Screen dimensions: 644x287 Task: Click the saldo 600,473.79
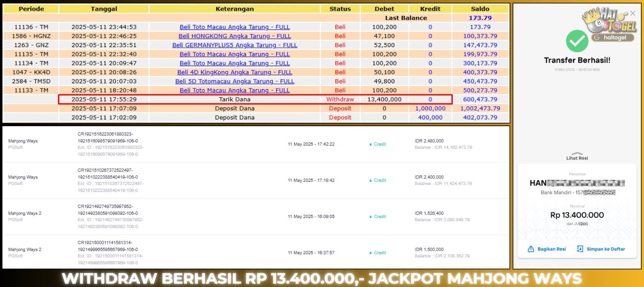click(480, 99)
